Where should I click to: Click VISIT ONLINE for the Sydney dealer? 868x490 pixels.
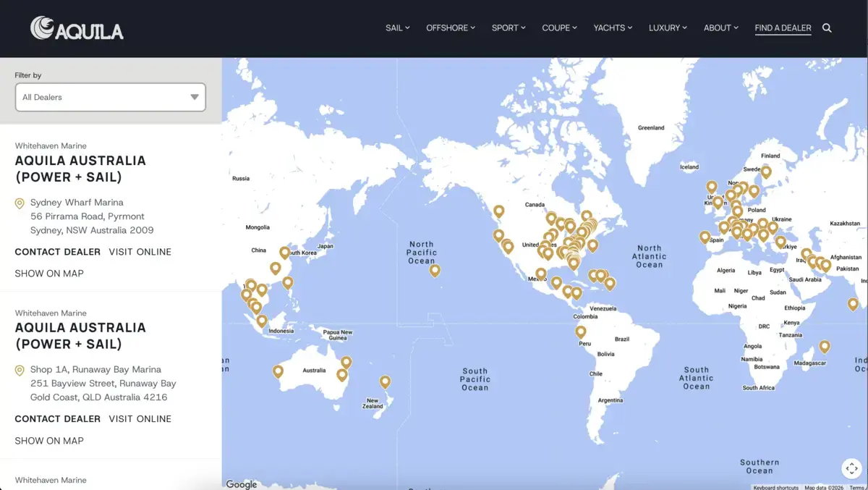[x=140, y=252]
